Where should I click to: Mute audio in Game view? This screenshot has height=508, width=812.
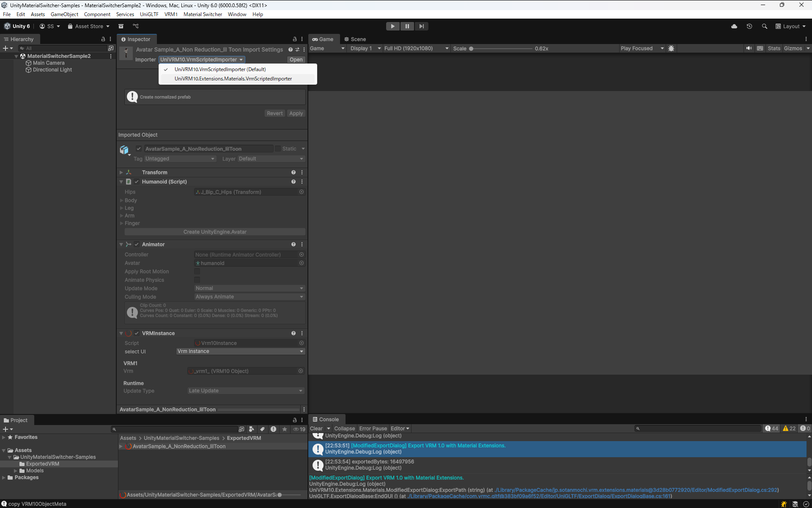click(749, 48)
